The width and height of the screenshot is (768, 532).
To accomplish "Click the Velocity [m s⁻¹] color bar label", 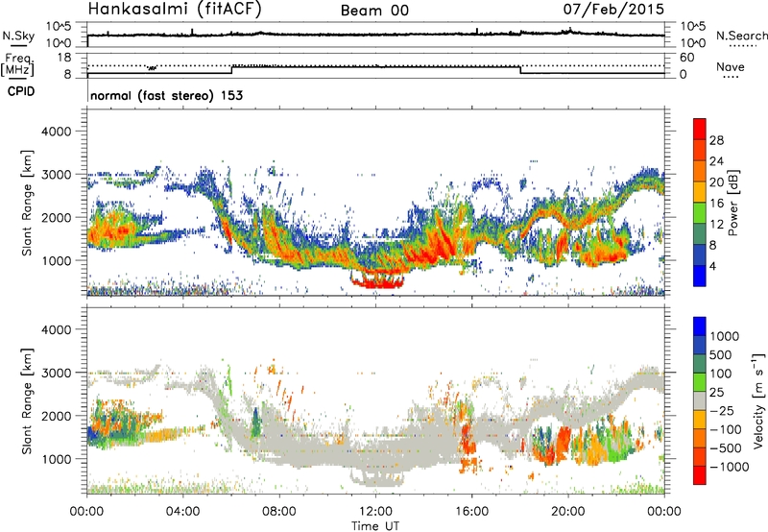I will tap(758, 400).
